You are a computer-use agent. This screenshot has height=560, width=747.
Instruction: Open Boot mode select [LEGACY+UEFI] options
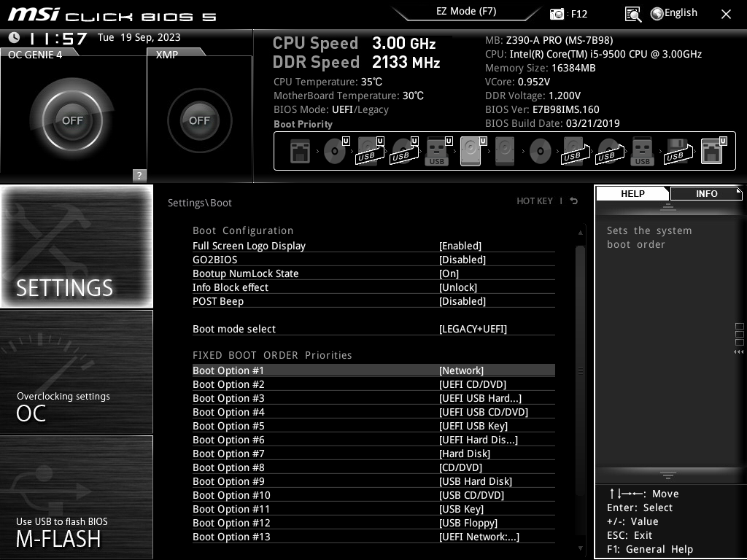click(473, 329)
